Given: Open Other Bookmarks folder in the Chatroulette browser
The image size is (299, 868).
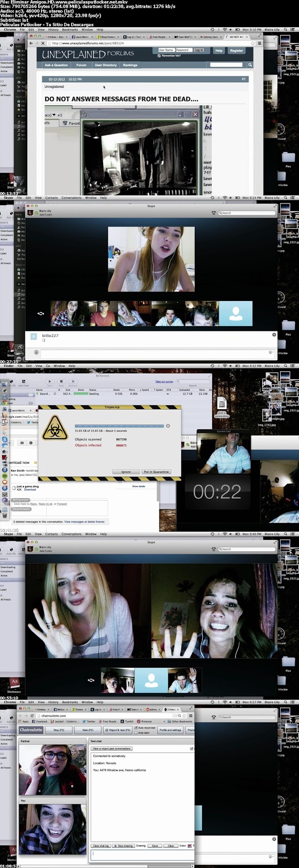Looking at the screenshot, I should coord(181,721).
